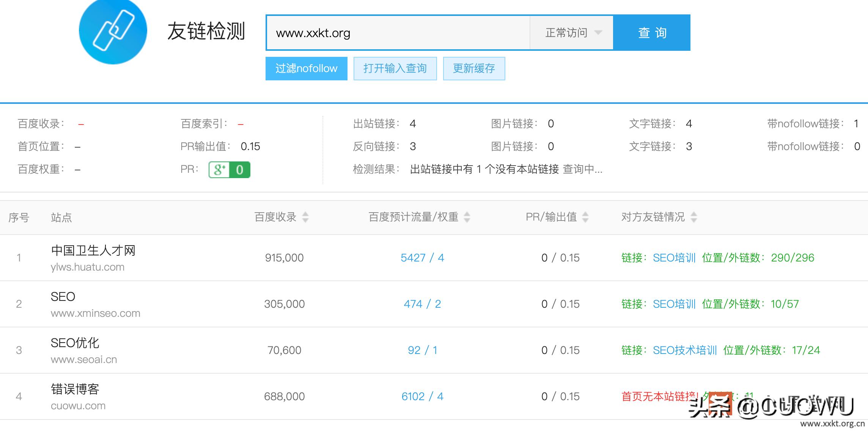Toggle the 过滤nofollow filter
This screenshot has width=868, height=432.
pyautogui.click(x=306, y=69)
